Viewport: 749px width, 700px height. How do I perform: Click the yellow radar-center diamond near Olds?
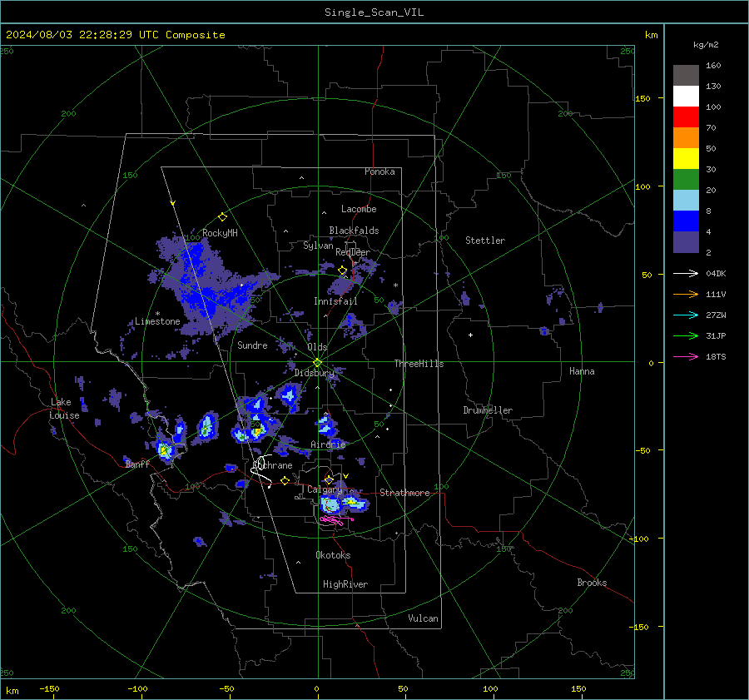click(x=318, y=363)
